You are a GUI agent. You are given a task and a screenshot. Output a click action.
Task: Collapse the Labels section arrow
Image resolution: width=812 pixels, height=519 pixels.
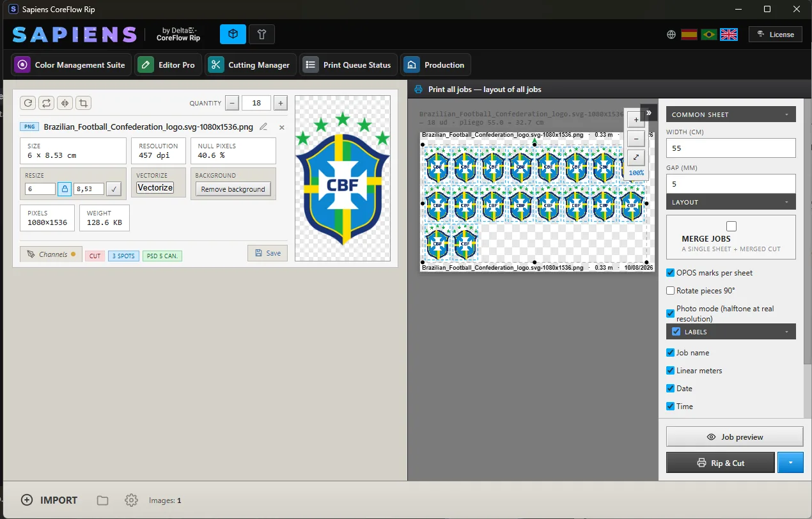(x=786, y=332)
